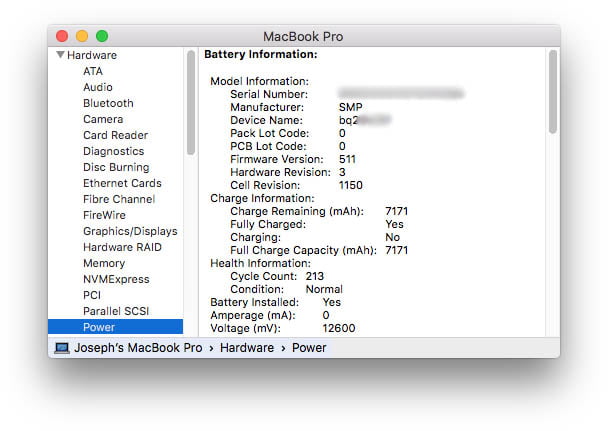Open the Disc Burning section

pyautogui.click(x=116, y=167)
